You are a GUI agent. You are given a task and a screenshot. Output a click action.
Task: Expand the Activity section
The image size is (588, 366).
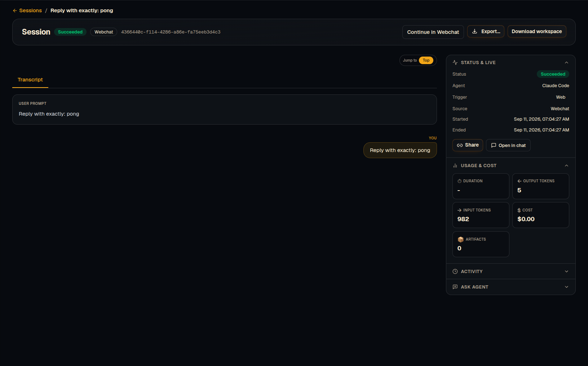566,271
